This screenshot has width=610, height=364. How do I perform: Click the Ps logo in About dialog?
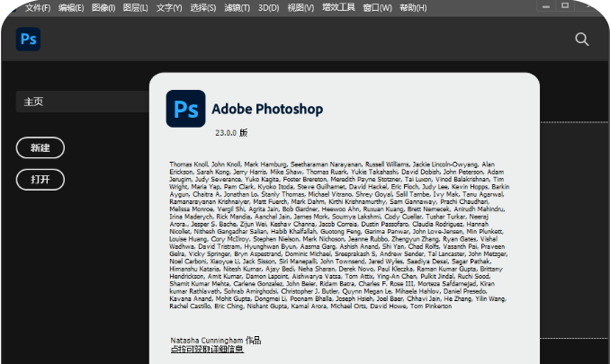tap(186, 110)
